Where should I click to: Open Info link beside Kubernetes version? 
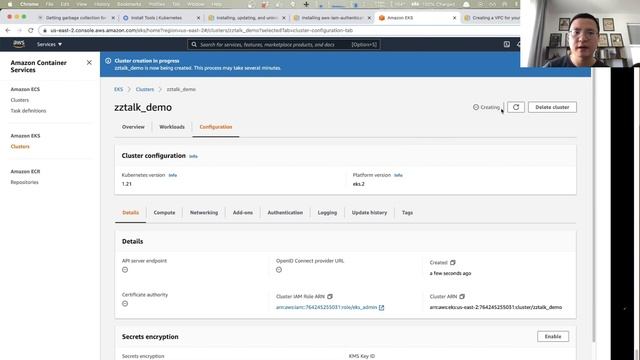[173, 175]
